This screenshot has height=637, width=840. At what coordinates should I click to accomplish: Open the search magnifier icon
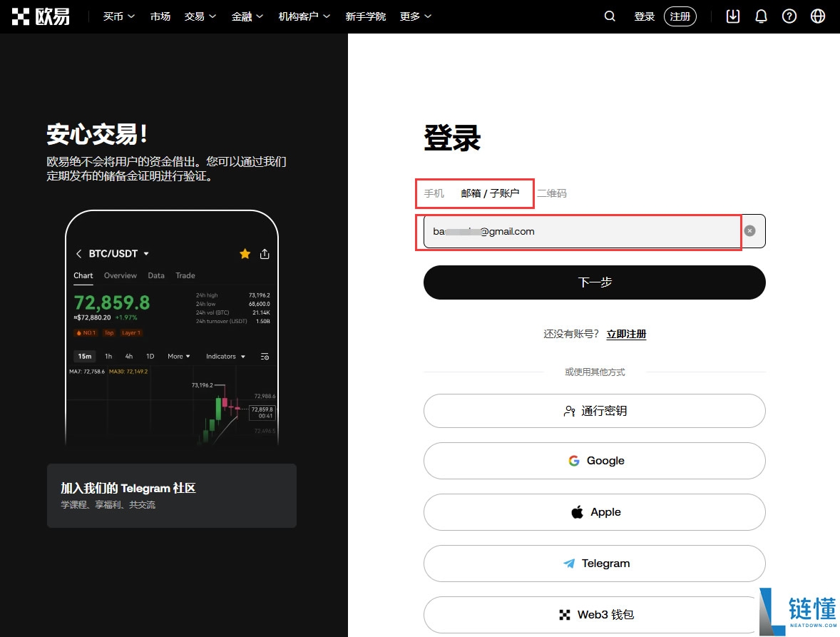tap(610, 16)
